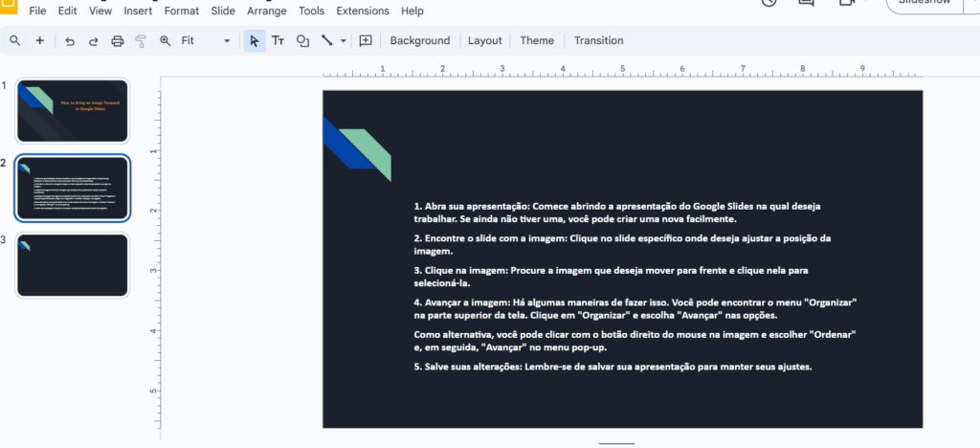Print the presentation using printer icon

[118, 40]
